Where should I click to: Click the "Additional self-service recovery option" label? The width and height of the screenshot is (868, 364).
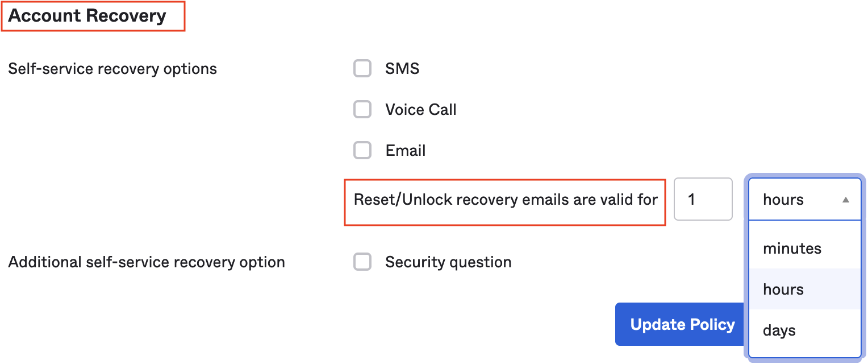(146, 262)
